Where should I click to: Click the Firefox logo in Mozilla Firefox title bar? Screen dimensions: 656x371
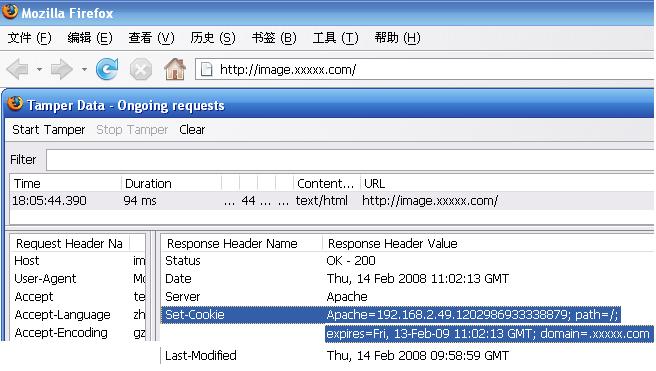coord(10,11)
